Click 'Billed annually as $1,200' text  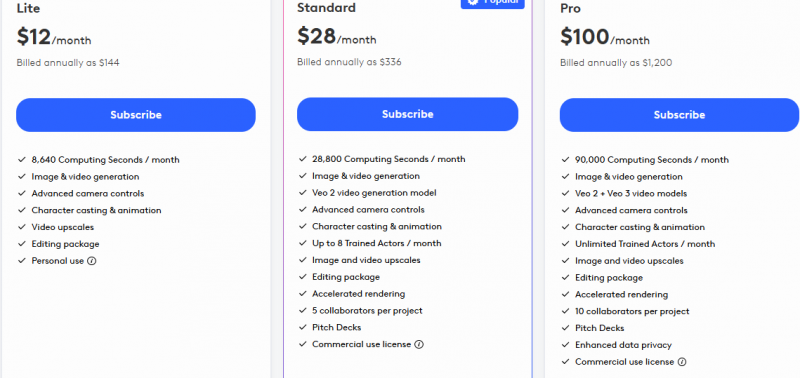pyautogui.click(x=616, y=63)
